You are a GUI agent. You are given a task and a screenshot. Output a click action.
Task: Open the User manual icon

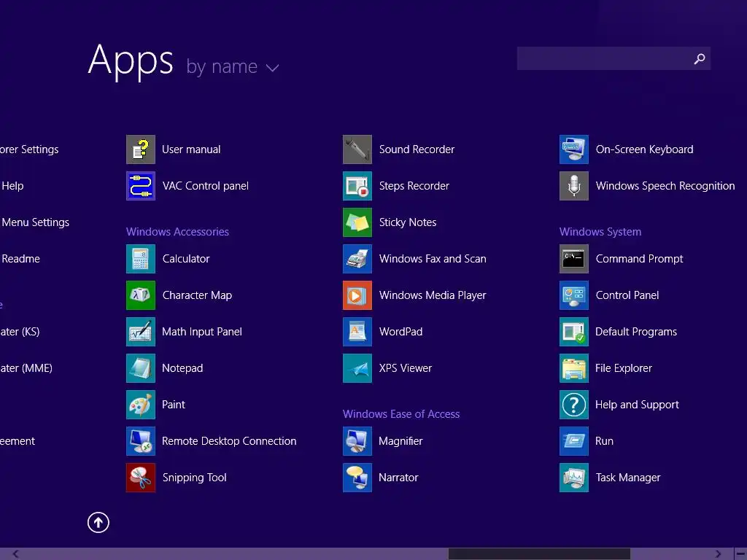(141, 149)
